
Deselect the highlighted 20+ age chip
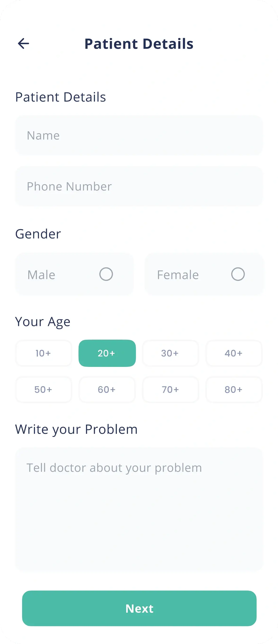107,353
